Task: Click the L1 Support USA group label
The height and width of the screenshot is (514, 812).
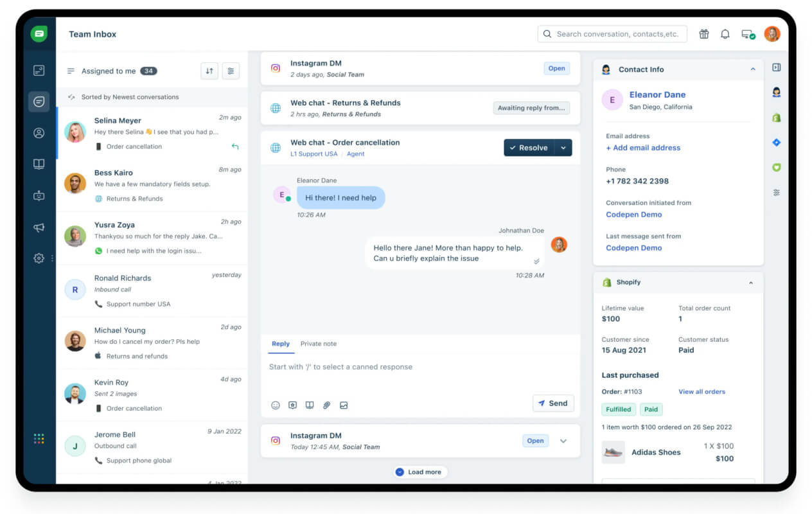Action: click(313, 154)
